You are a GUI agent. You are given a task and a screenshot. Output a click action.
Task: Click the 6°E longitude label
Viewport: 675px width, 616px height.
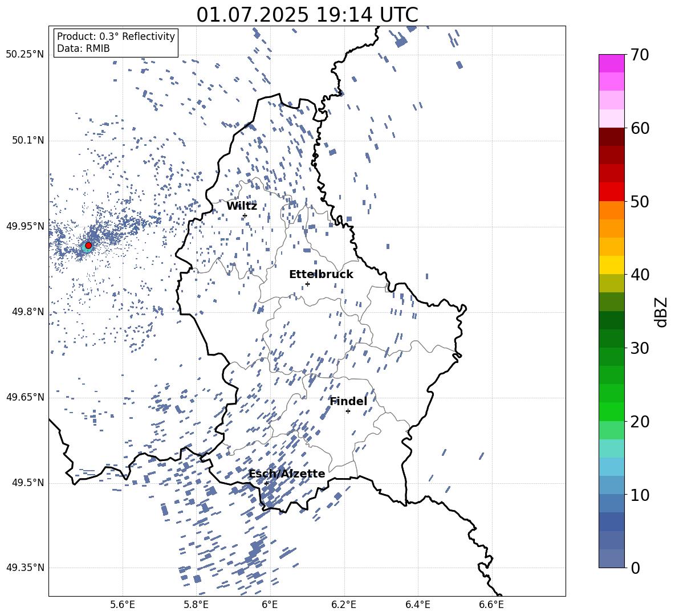click(x=270, y=605)
